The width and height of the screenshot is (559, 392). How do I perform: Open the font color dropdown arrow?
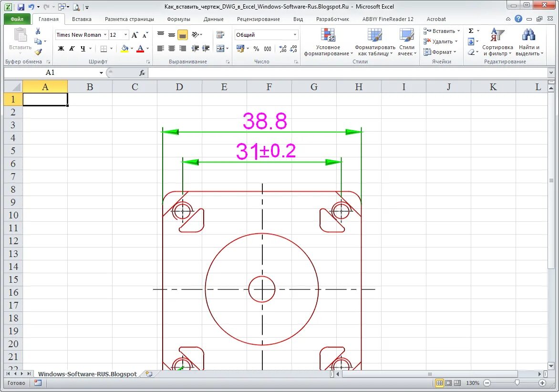tap(147, 49)
